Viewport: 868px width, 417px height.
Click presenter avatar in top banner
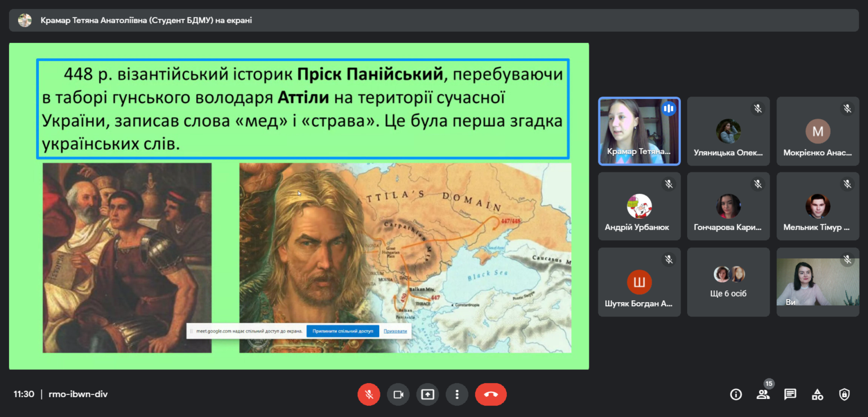click(25, 20)
